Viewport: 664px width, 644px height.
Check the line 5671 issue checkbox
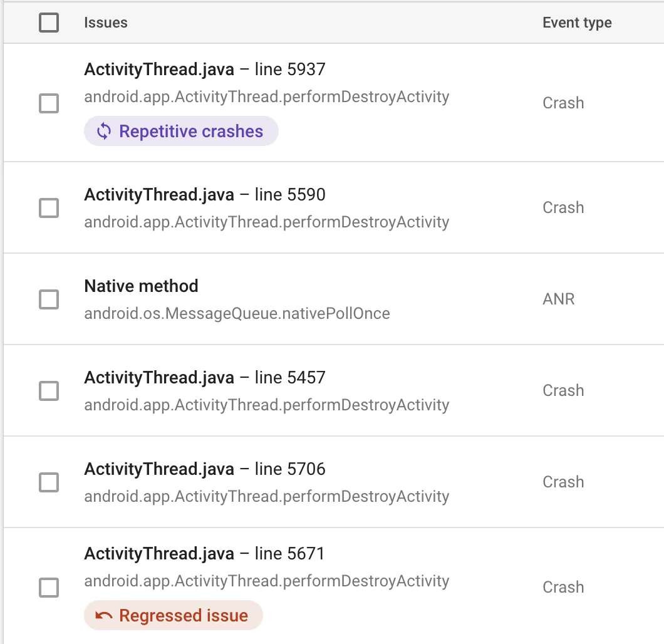[49, 588]
